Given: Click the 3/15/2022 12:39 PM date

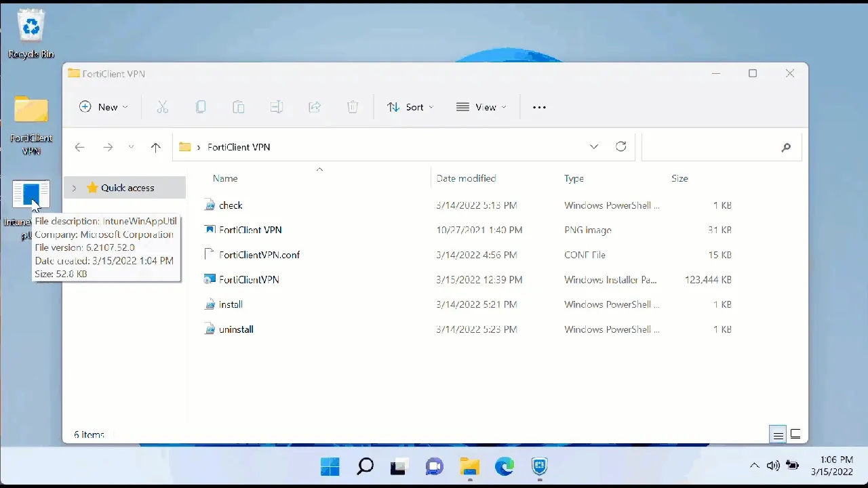Looking at the screenshot, I should (479, 279).
